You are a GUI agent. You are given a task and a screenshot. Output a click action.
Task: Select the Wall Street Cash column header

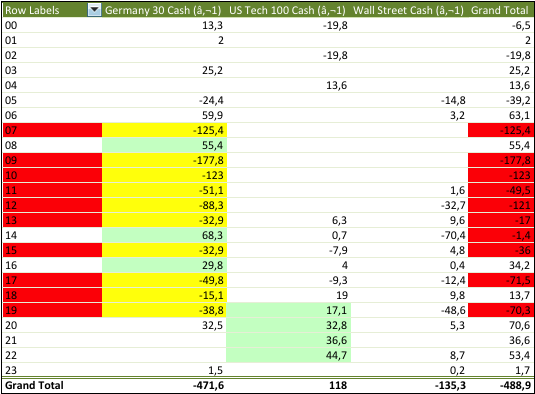tap(409, 10)
